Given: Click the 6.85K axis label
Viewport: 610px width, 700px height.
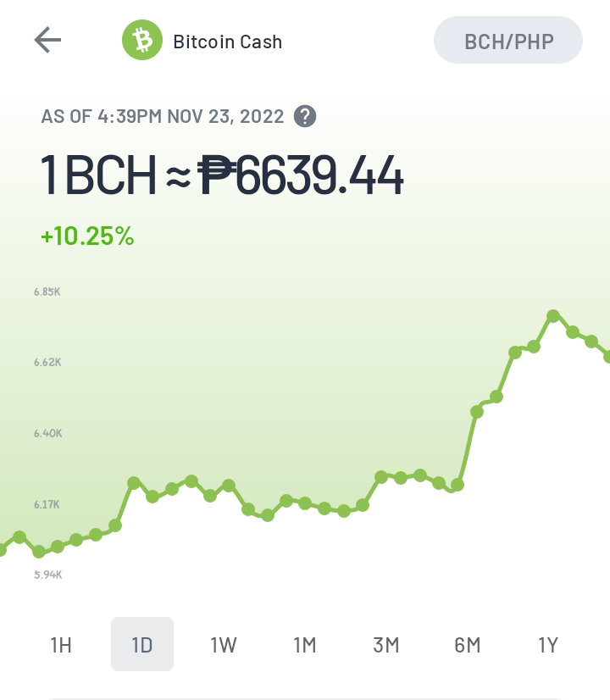Looking at the screenshot, I should click(x=47, y=292).
